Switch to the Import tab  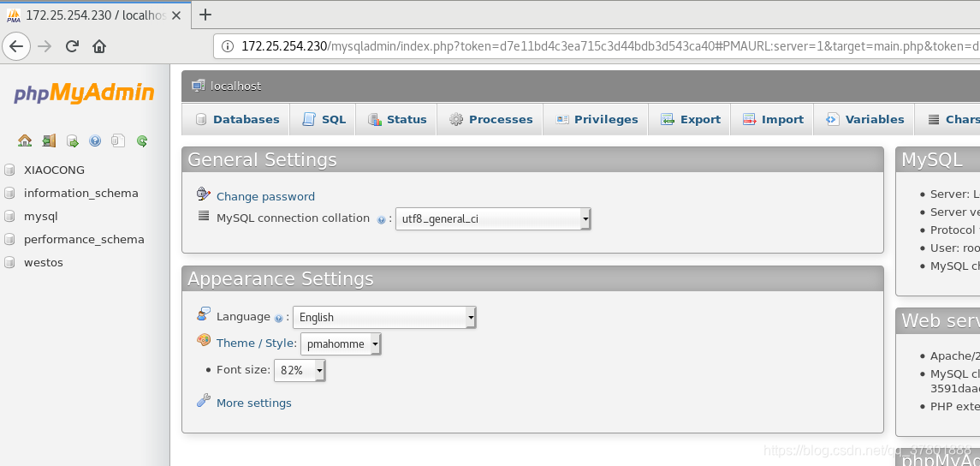[x=773, y=119]
